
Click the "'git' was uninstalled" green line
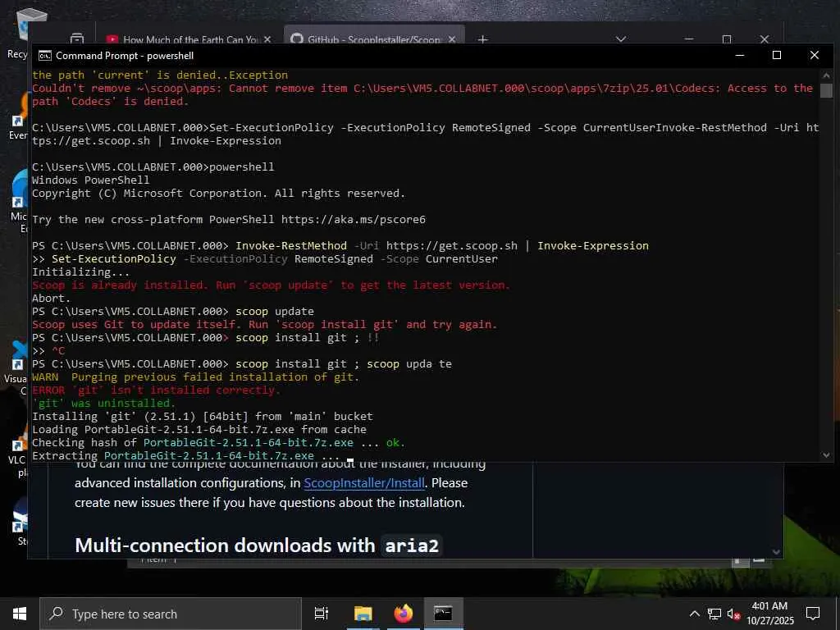(x=103, y=403)
